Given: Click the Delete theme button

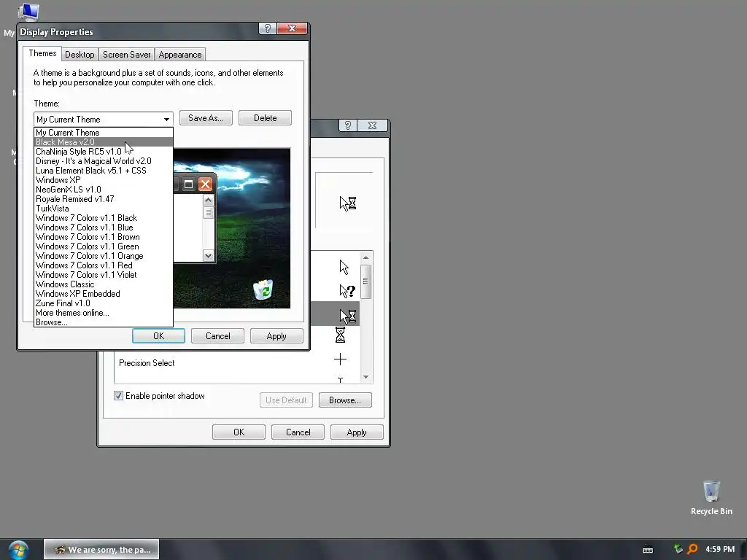Looking at the screenshot, I should pyautogui.click(x=265, y=118).
